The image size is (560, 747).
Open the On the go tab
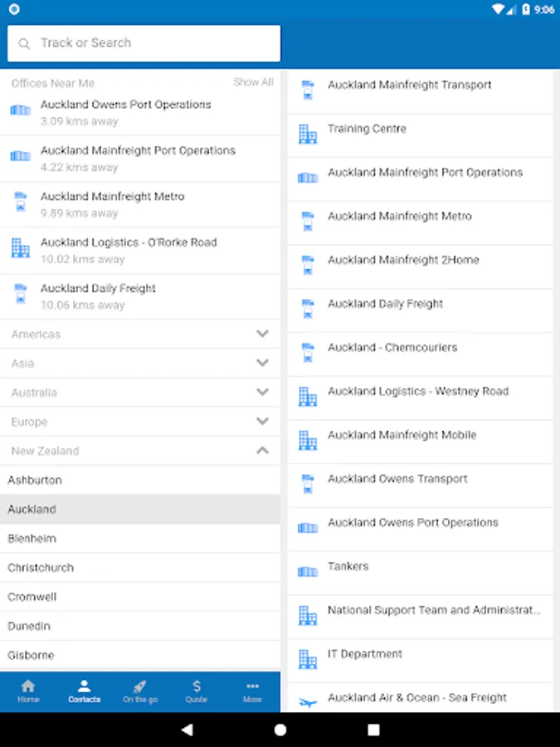(140, 691)
